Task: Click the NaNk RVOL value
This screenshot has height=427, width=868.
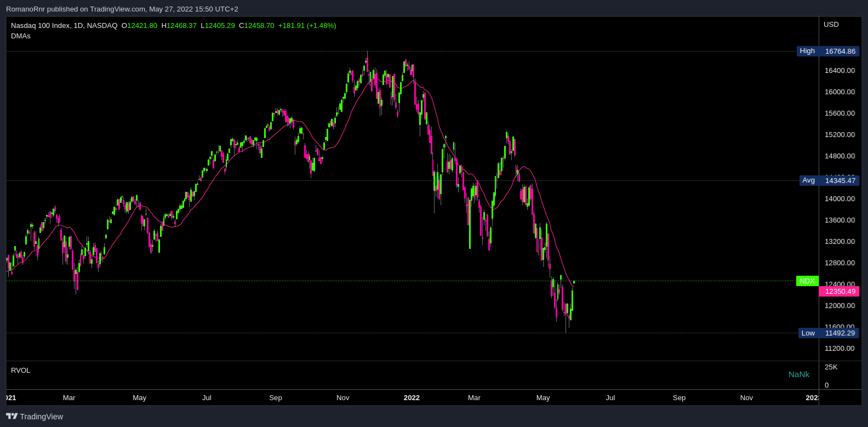Action: click(x=799, y=374)
